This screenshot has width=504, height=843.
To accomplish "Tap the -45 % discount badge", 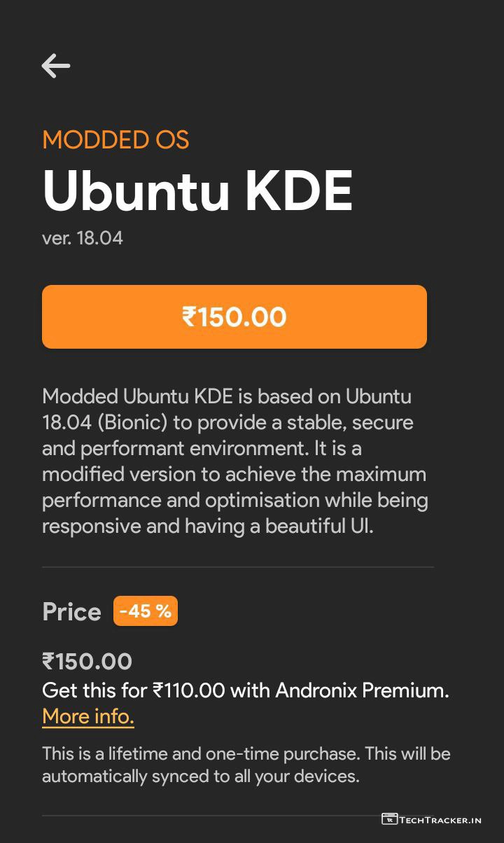I will tap(145, 611).
